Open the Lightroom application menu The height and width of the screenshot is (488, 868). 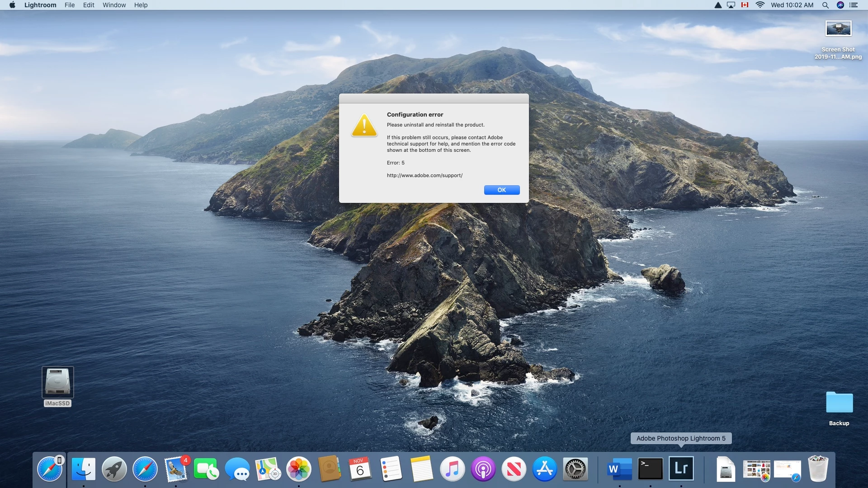pos(40,5)
